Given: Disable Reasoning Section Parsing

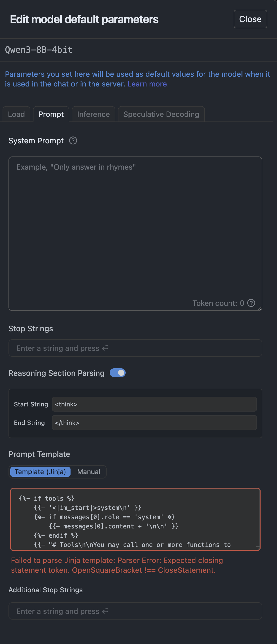Looking at the screenshot, I should 118,373.
